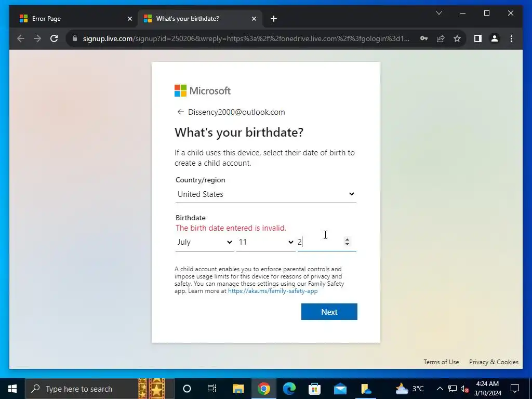Click the browser forward arrow
This screenshot has width=532, height=399.
pyautogui.click(x=37, y=38)
